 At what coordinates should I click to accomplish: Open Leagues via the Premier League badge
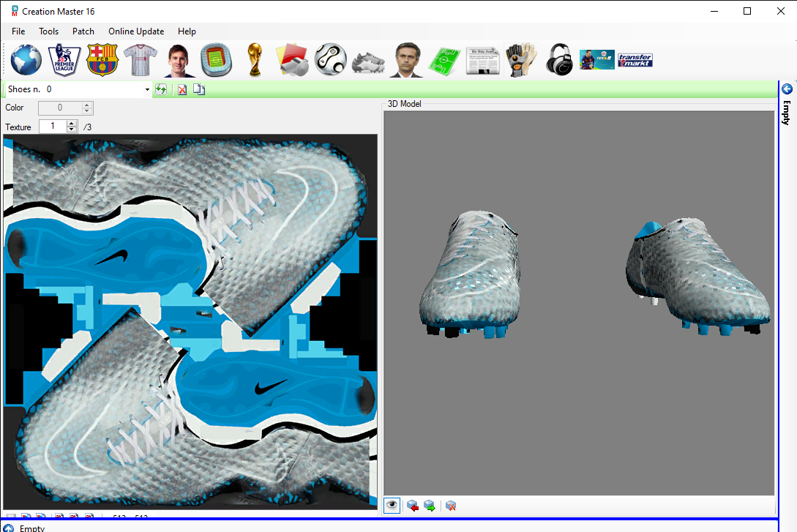click(x=64, y=60)
